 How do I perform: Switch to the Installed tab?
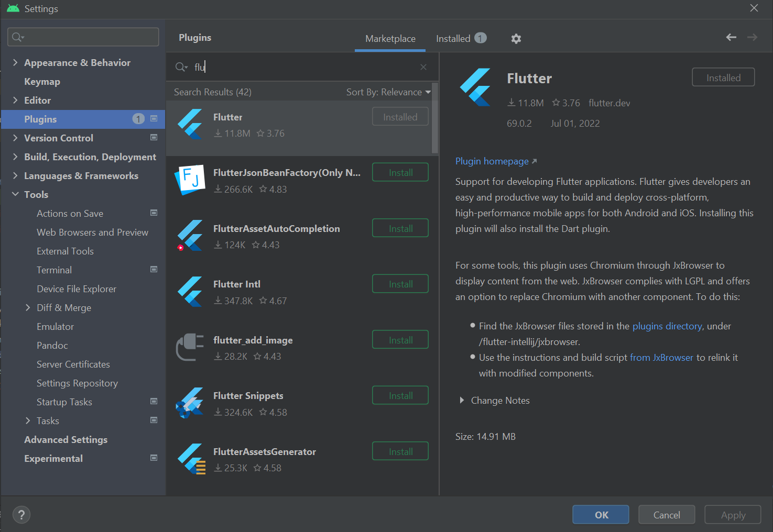click(453, 38)
